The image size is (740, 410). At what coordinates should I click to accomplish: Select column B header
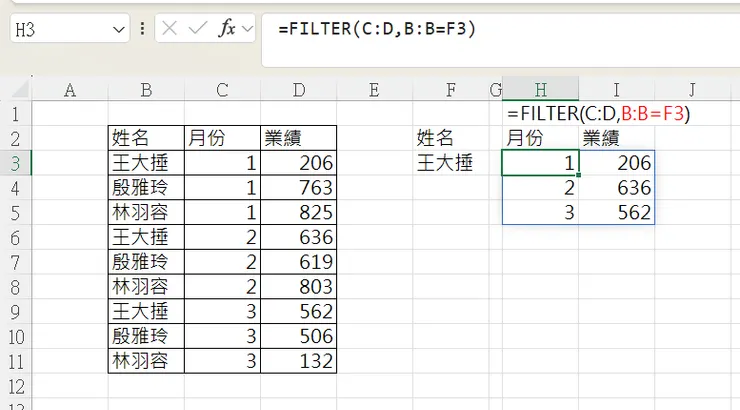coord(146,91)
